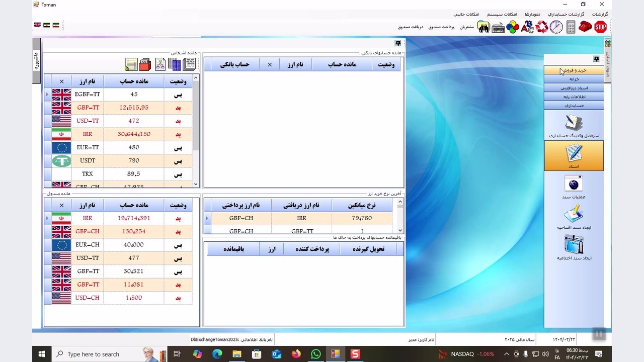
Task: Click the up arrow of exchange rate grid scrollbar
Action: (x=400, y=203)
